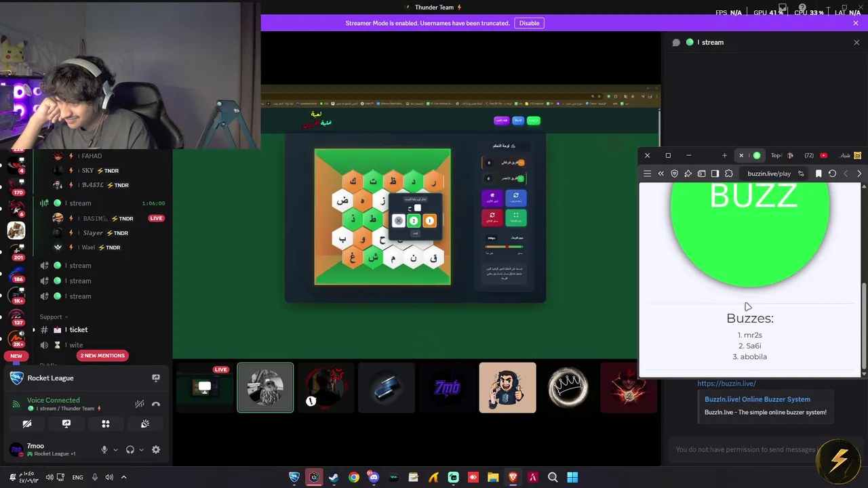Viewport: 868px width, 488px height.
Task: Open microphone input options arrow
Action: coord(115,449)
